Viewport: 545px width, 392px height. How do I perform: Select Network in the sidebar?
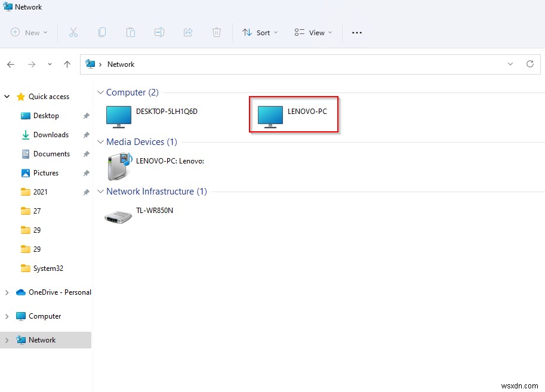coord(41,339)
